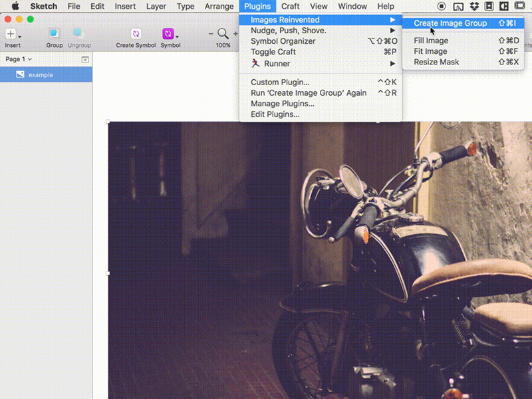Open the Insert dropdown arrow
Viewport: 532px width, 399px height.
(20, 37)
